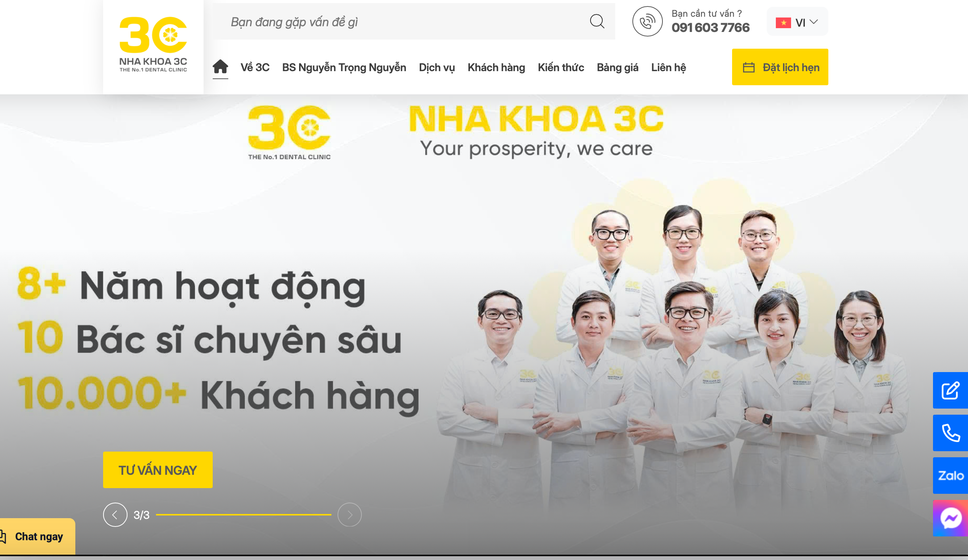The height and width of the screenshot is (560, 968).
Task: Click the search magnifier icon
Action: pos(597,22)
